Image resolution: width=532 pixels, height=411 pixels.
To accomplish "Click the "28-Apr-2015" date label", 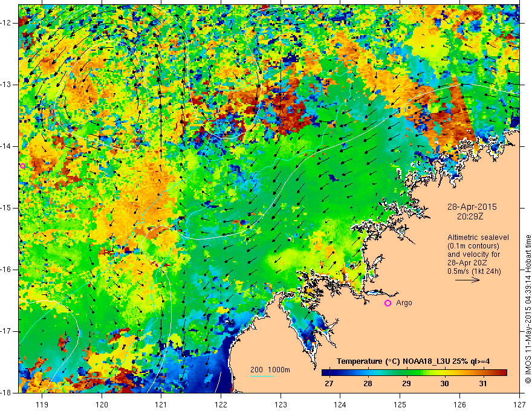I will pos(472,207).
